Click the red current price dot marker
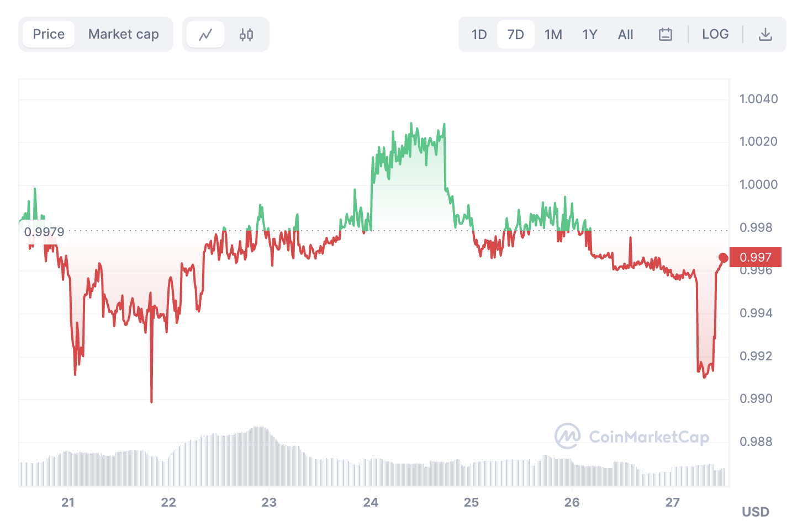The image size is (792, 532). (x=724, y=257)
